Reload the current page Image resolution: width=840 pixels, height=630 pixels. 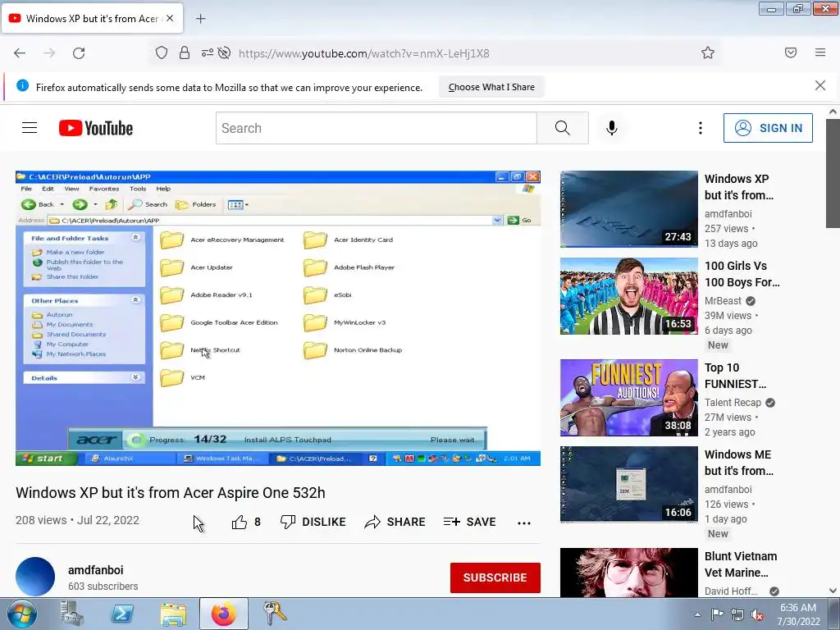click(x=79, y=53)
